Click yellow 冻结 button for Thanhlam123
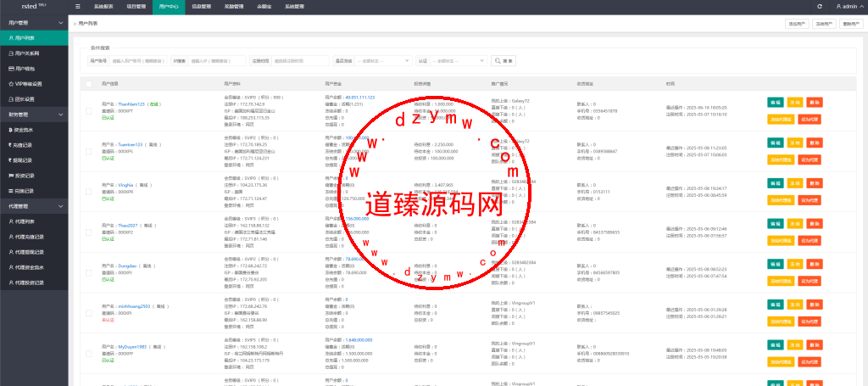Viewport: 868px width, 386px height. point(794,103)
